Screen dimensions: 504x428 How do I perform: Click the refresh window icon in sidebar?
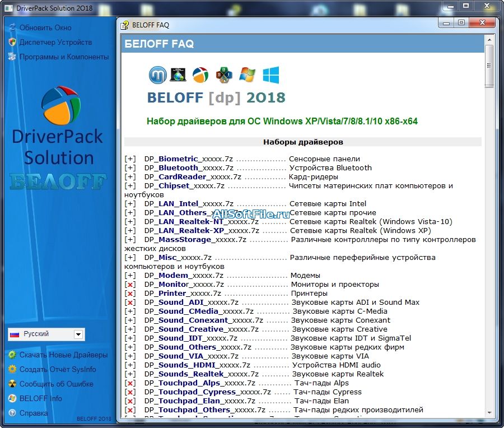[12, 27]
